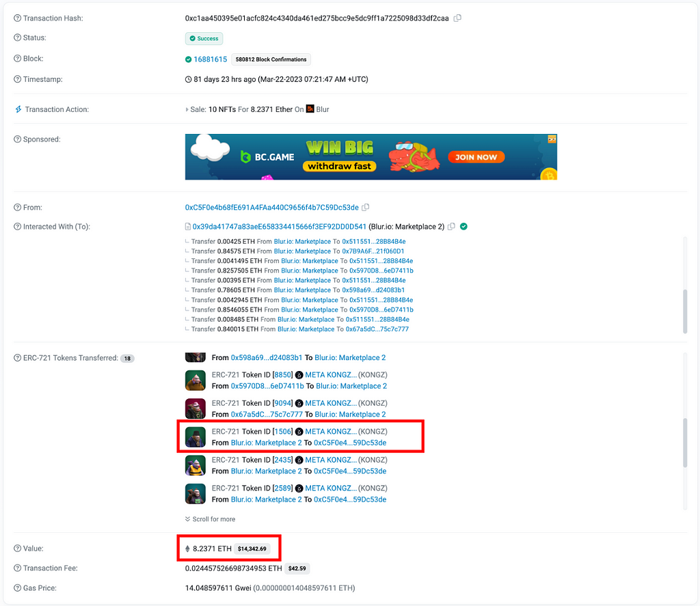
Task: Click the gas price text 14.048597611 Gwei
Action: tap(218, 588)
